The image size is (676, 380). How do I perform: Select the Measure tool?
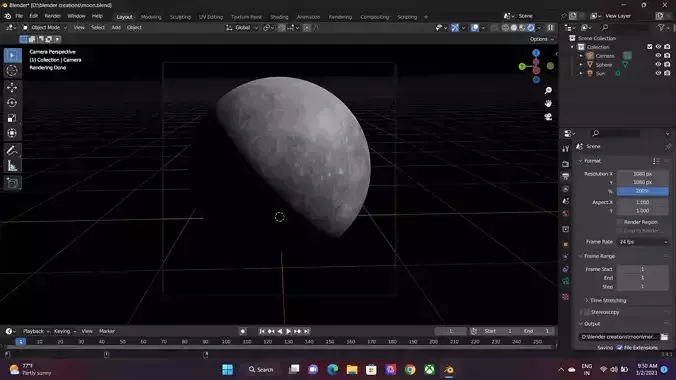12,166
